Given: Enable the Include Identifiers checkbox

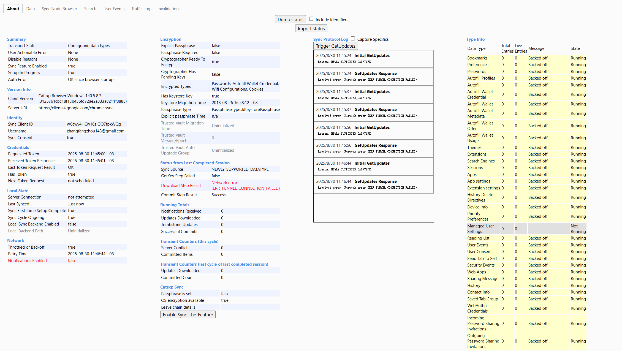Looking at the screenshot, I should [311, 19].
